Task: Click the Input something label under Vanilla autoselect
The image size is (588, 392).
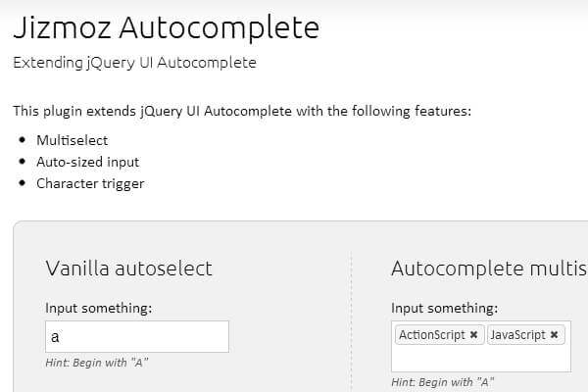Action: click(x=98, y=309)
